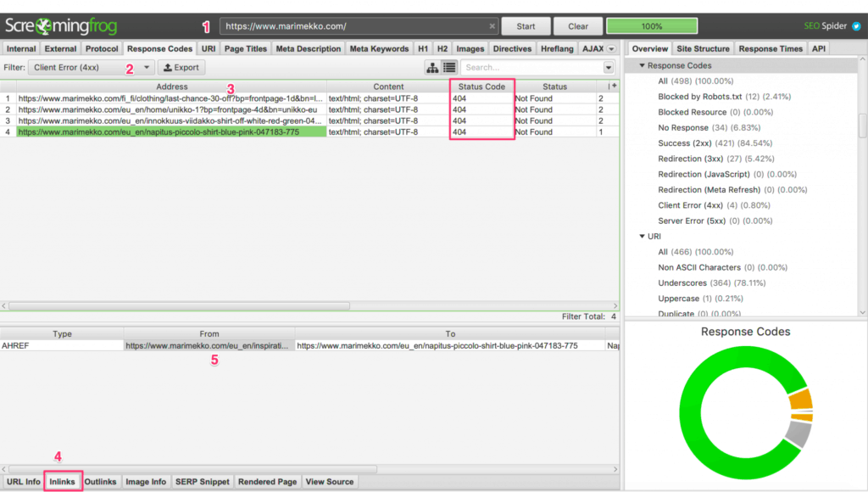The height and width of the screenshot is (492, 868).
Task: Open the URL Info bottom tab
Action: click(23, 482)
